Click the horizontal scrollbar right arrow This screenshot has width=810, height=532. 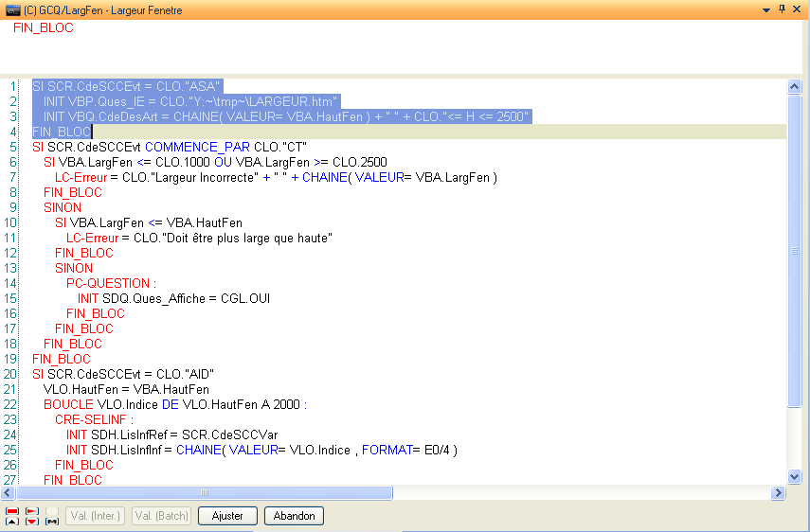tap(779, 493)
